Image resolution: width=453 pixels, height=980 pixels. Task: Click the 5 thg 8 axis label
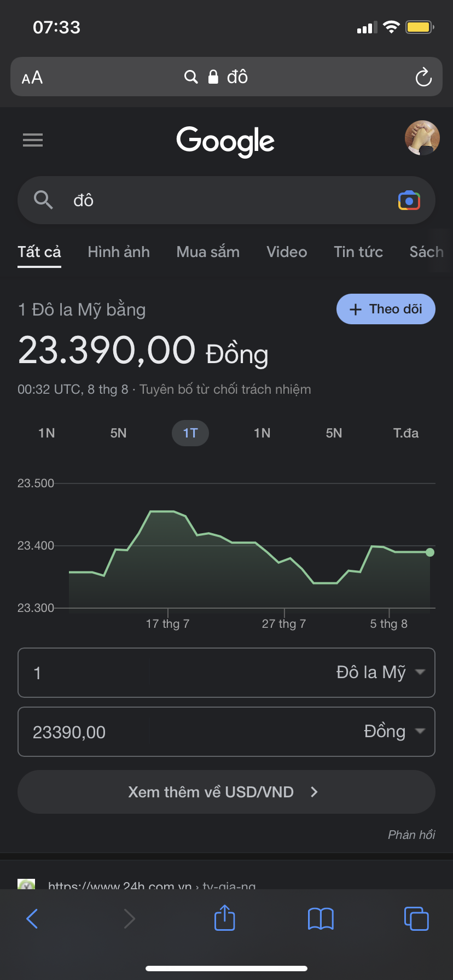(x=389, y=624)
